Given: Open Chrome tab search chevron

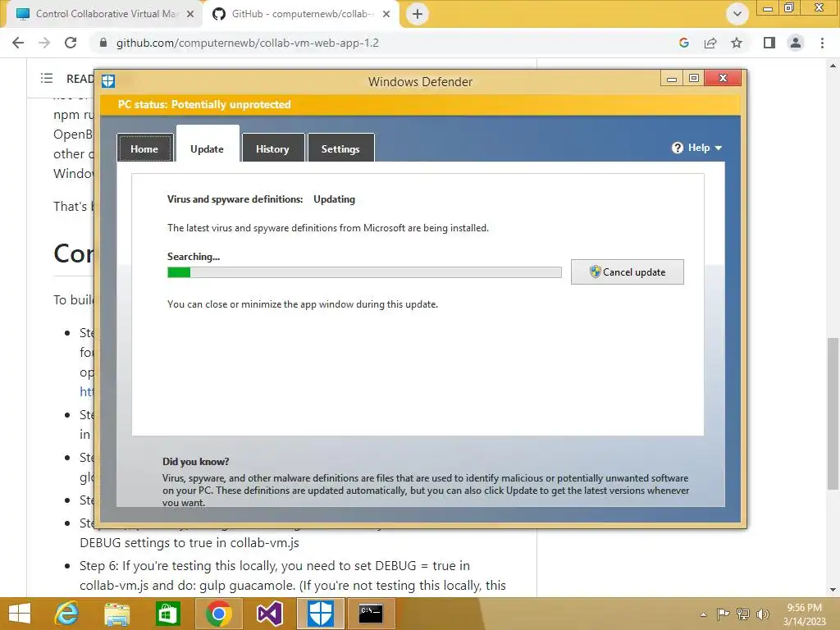Looking at the screenshot, I should [737, 14].
